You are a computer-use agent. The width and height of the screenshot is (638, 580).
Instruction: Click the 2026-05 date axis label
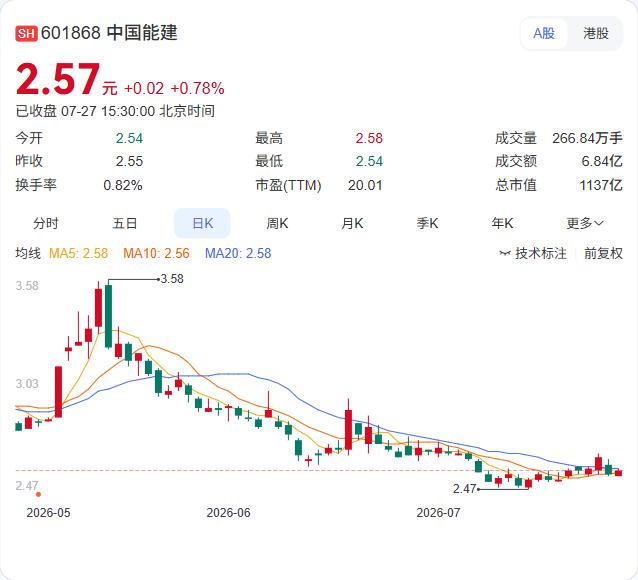[48, 512]
